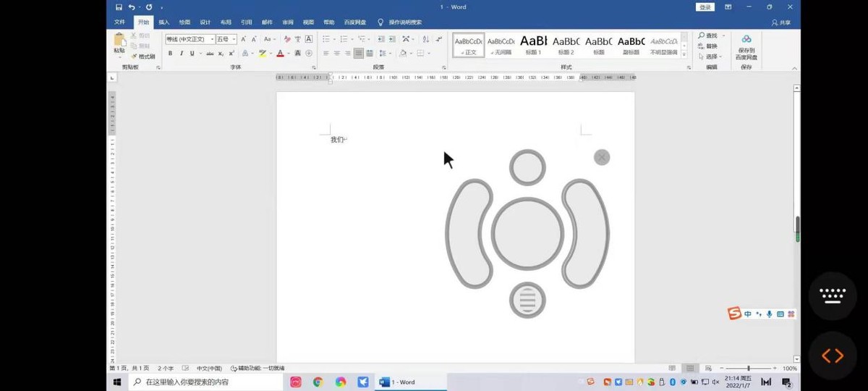Open the 文件 (File) menu tab
The height and width of the screenshot is (391, 868).
[x=120, y=22]
